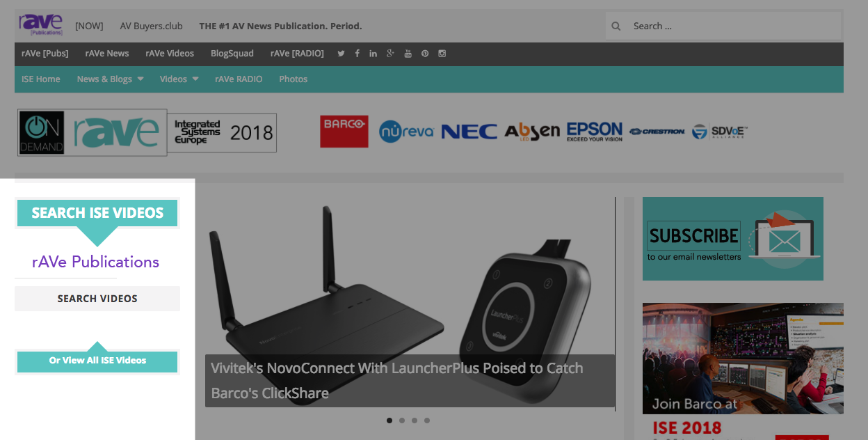Screen dimensions: 868x440
Task: Click the Facebook icon in the dark bar
Action: tap(357, 54)
